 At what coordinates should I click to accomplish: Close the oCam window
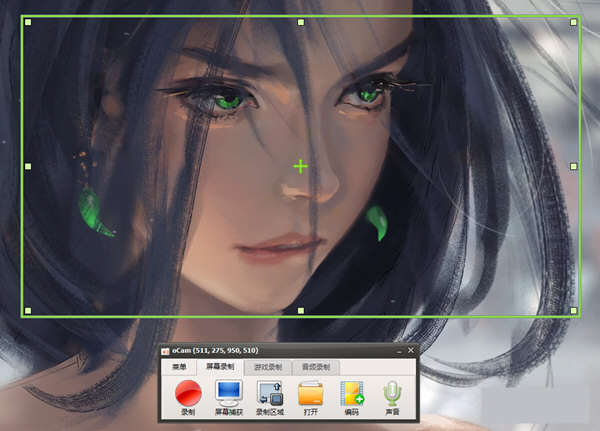pos(410,351)
